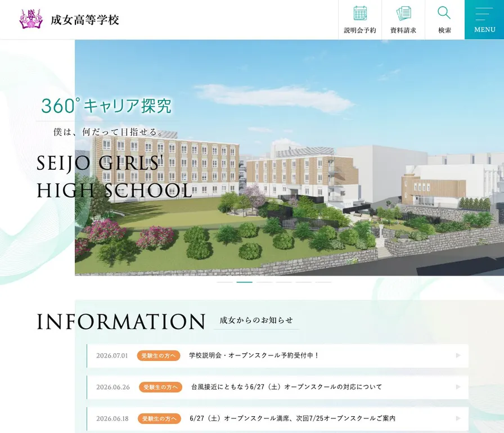Click the 360°キャリア探究 headline

coord(106,106)
